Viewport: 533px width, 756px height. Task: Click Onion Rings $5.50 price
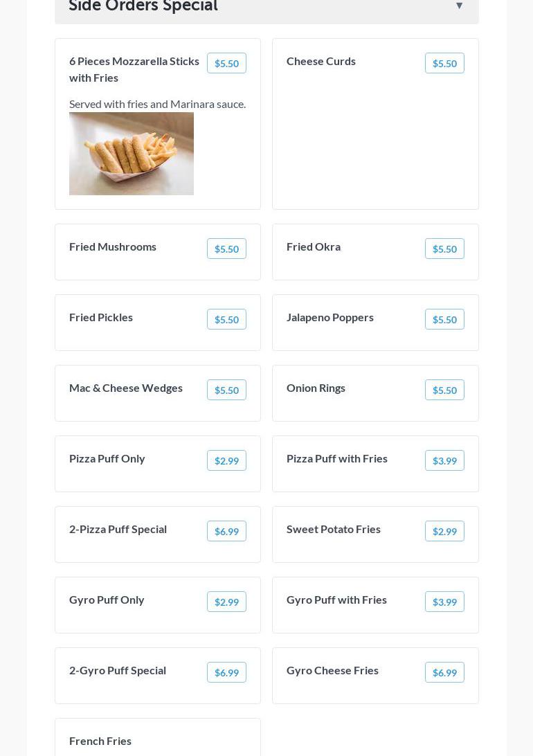pos(444,390)
